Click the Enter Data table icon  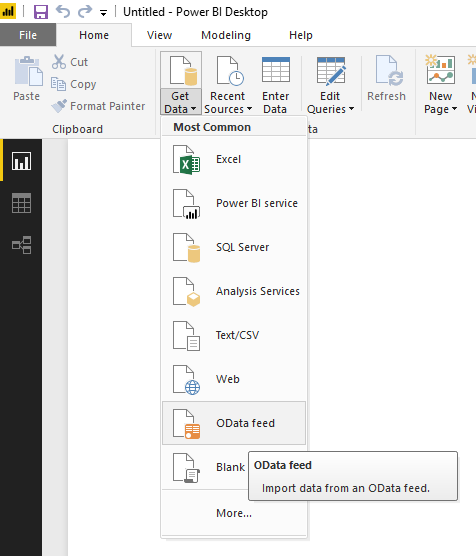pyautogui.click(x=276, y=70)
